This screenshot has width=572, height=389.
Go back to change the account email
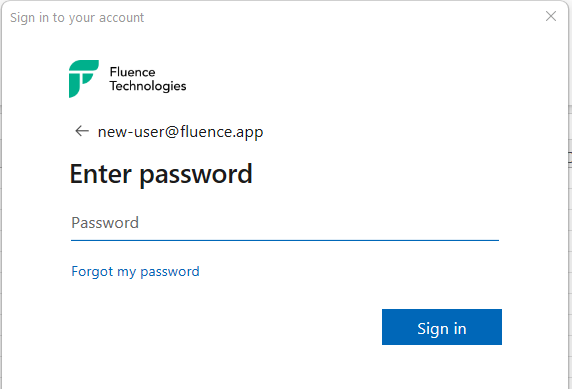[82, 131]
